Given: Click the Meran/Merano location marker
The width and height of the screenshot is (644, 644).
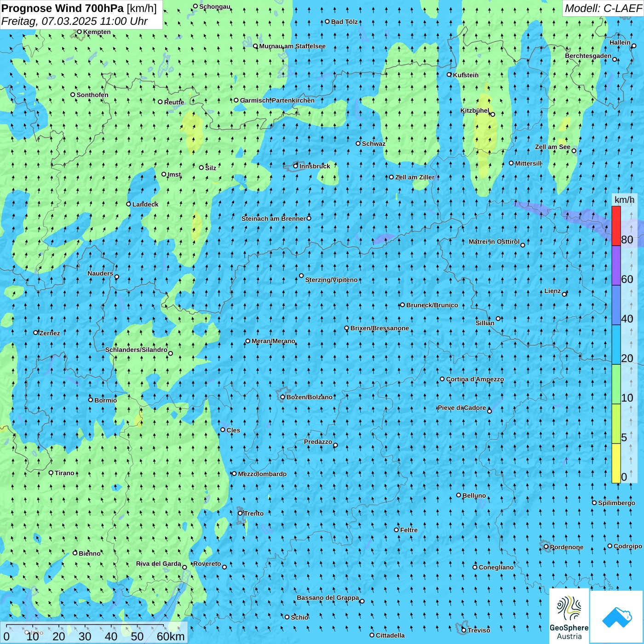Looking at the screenshot, I should tap(248, 341).
